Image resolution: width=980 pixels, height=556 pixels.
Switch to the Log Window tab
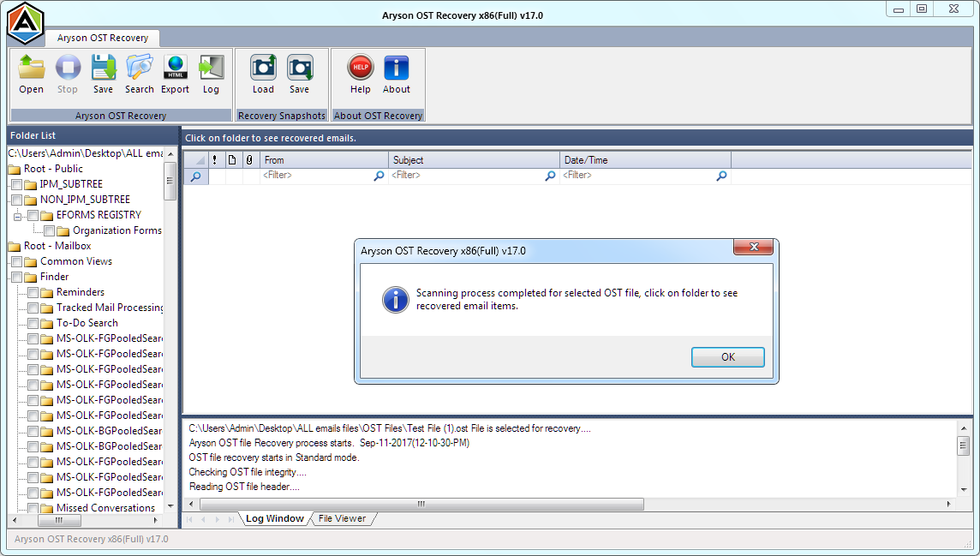(274, 518)
